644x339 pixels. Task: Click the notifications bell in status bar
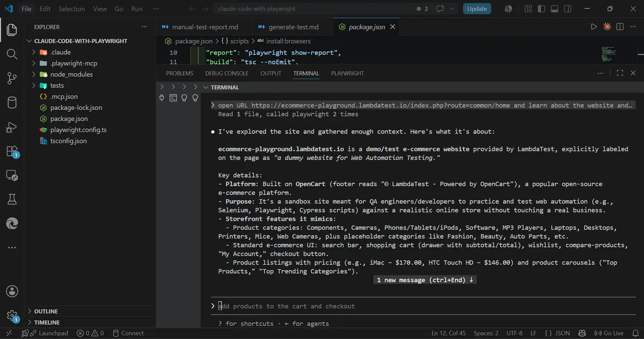(636, 333)
